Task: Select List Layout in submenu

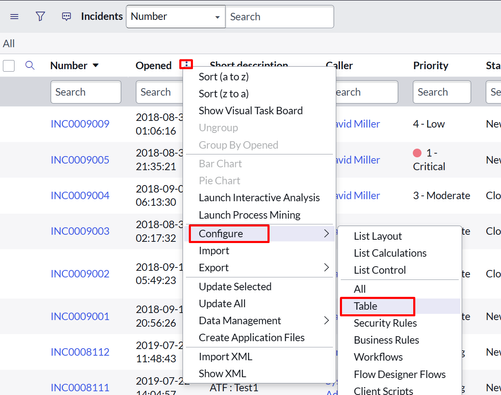Action: [x=378, y=236]
